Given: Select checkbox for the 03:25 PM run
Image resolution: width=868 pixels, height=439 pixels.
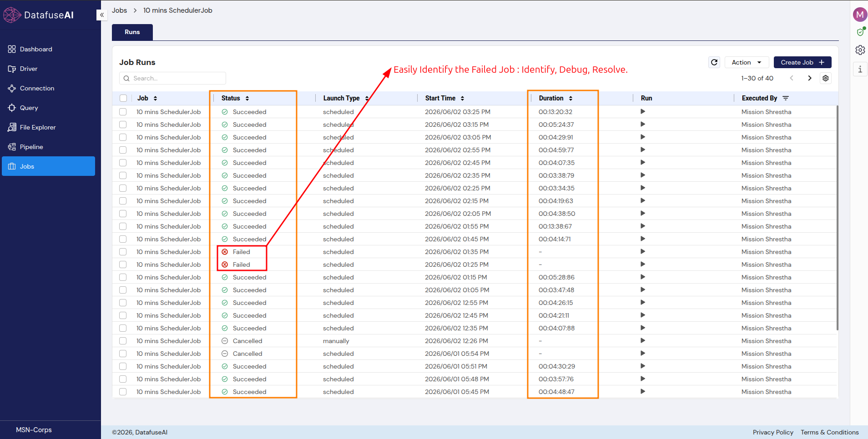Looking at the screenshot, I should (123, 112).
